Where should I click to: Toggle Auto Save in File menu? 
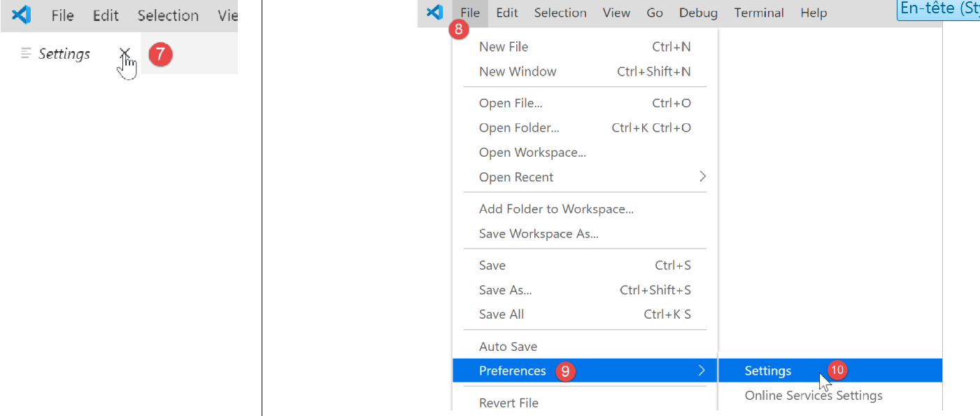(x=508, y=347)
